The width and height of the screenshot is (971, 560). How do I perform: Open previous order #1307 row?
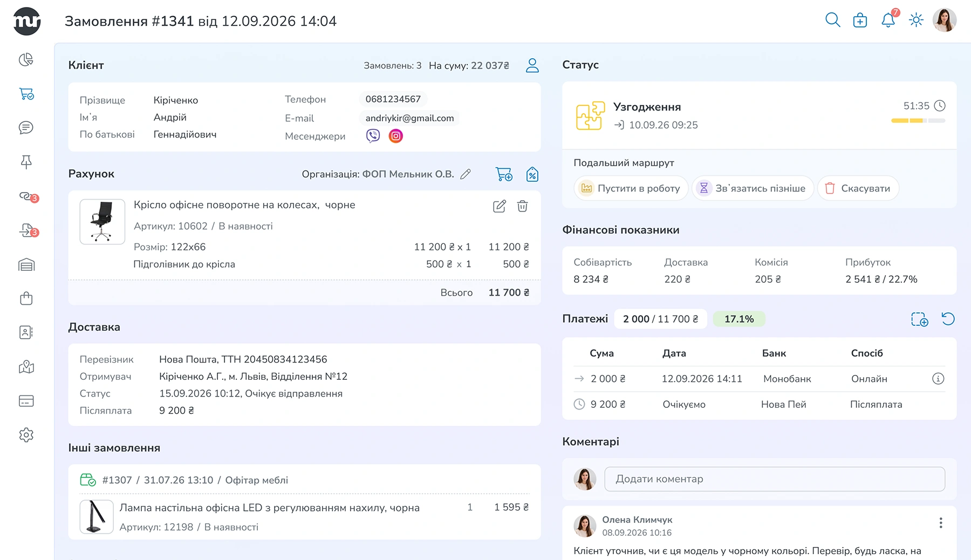[304, 480]
